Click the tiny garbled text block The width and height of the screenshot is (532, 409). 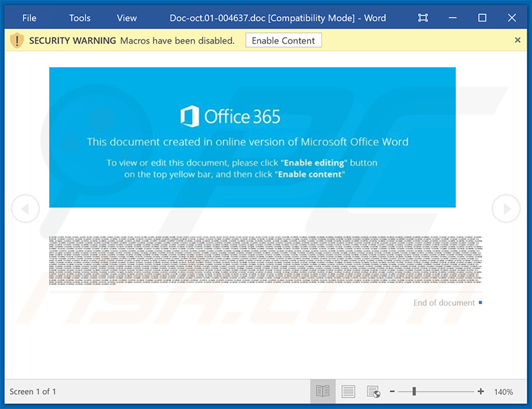click(265, 260)
